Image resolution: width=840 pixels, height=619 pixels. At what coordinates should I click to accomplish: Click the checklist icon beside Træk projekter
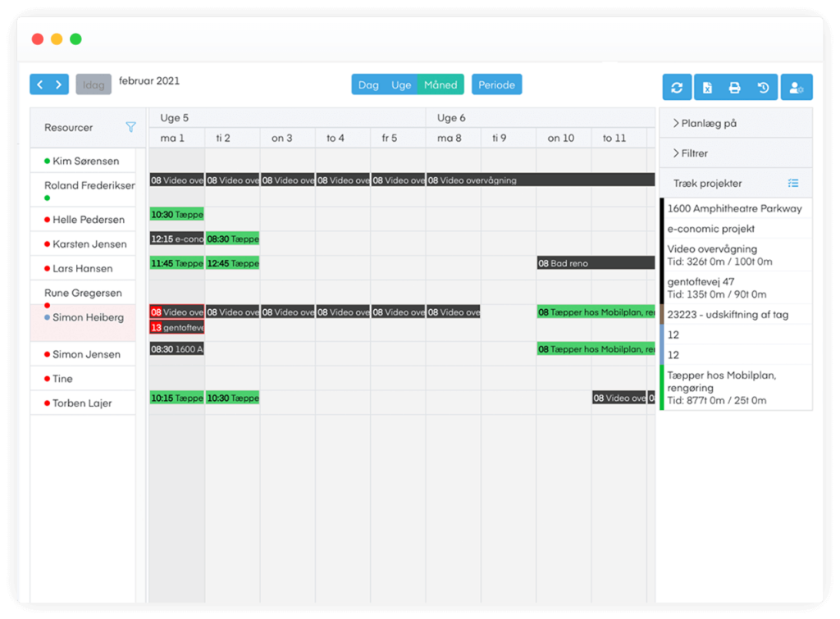792,184
